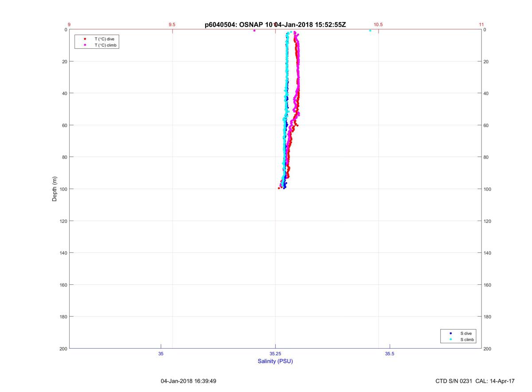Image resolution: width=532 pixels, height=392 pixels.
Task: Click the 20 tick on left depth axis
Action: tap(64, 62)
